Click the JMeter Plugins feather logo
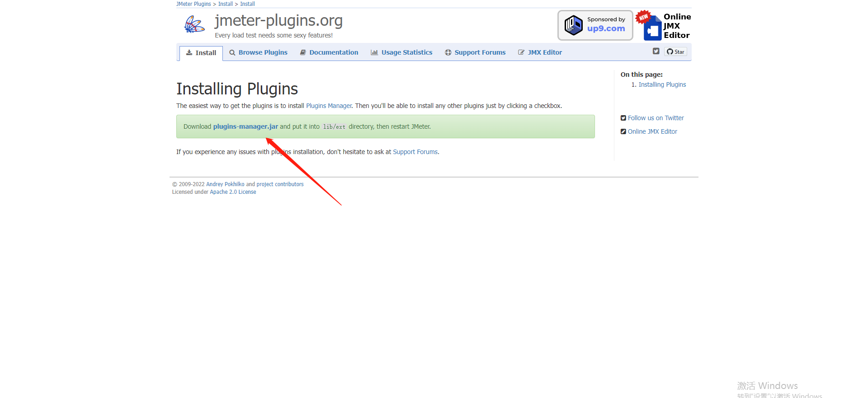 (x=194, y=24)
